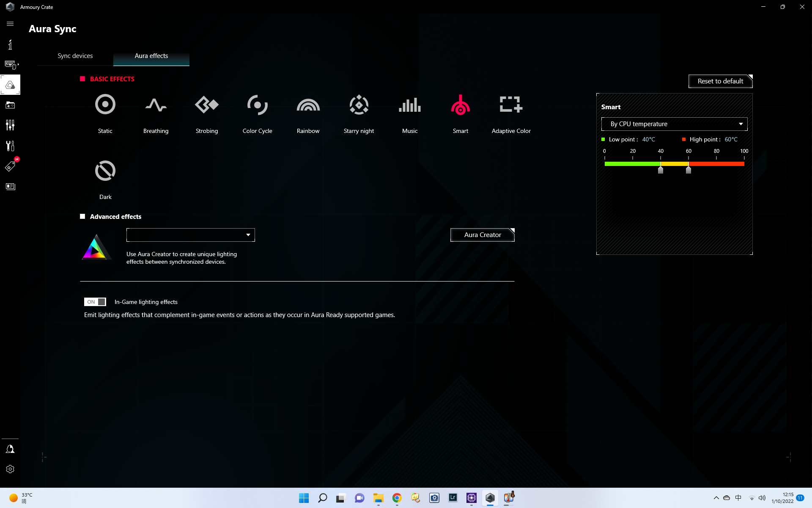
Task: Open Scenario Profiles sliders icon in sidebar
Action: [10, 125]
